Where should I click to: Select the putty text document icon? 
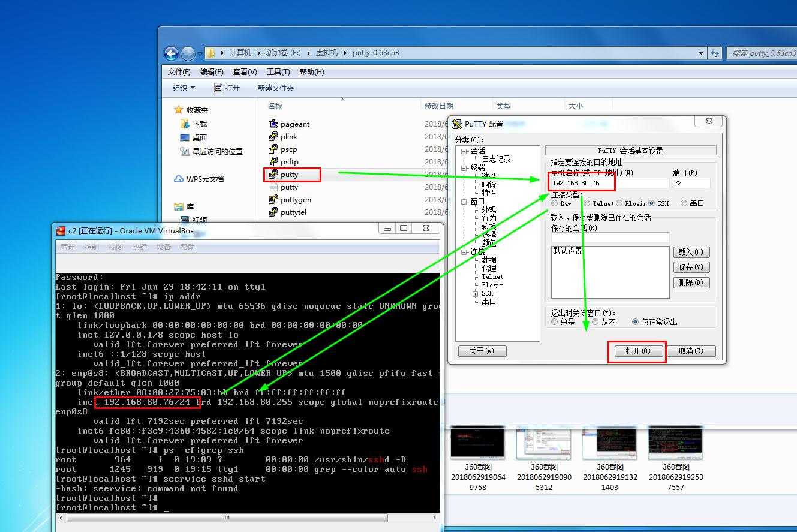pos(273,187)
